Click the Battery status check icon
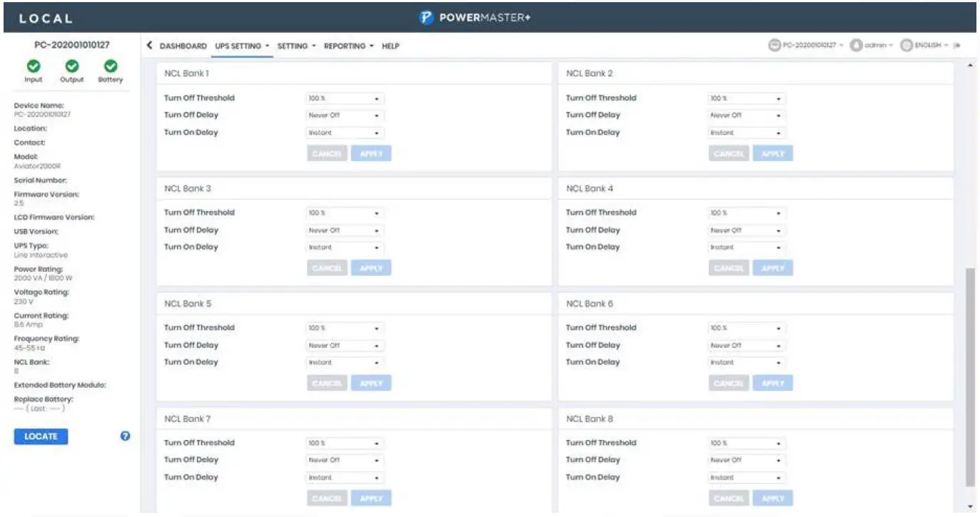The width and height of the screenshot is (980, 517). click(111, 66)
